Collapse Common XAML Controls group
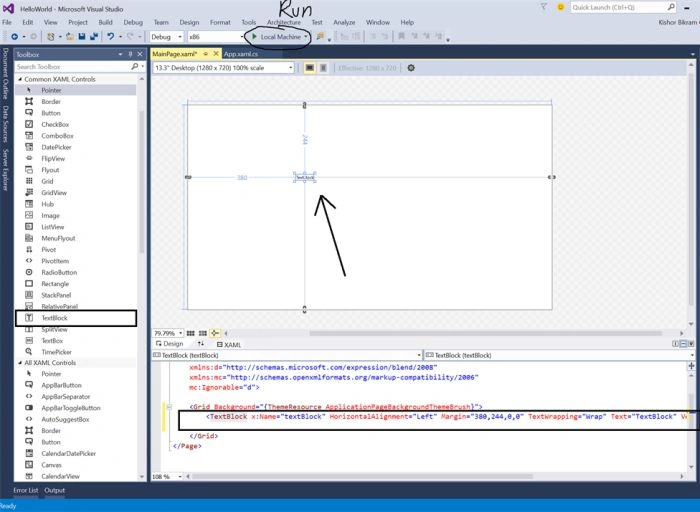 pos(20,79)
